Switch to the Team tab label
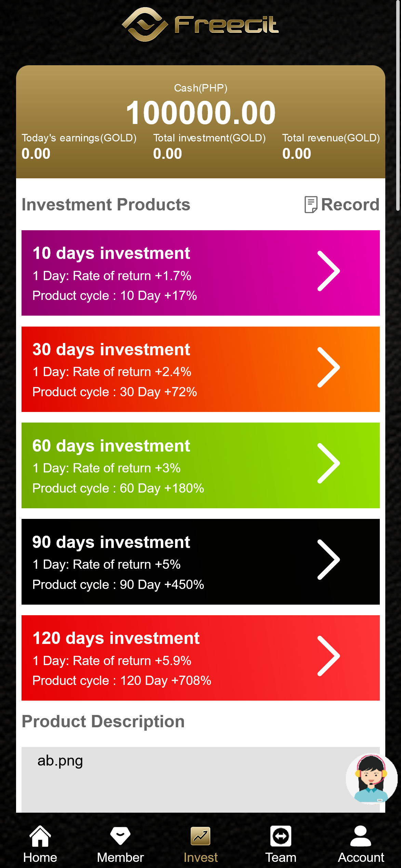 (281, 857)
